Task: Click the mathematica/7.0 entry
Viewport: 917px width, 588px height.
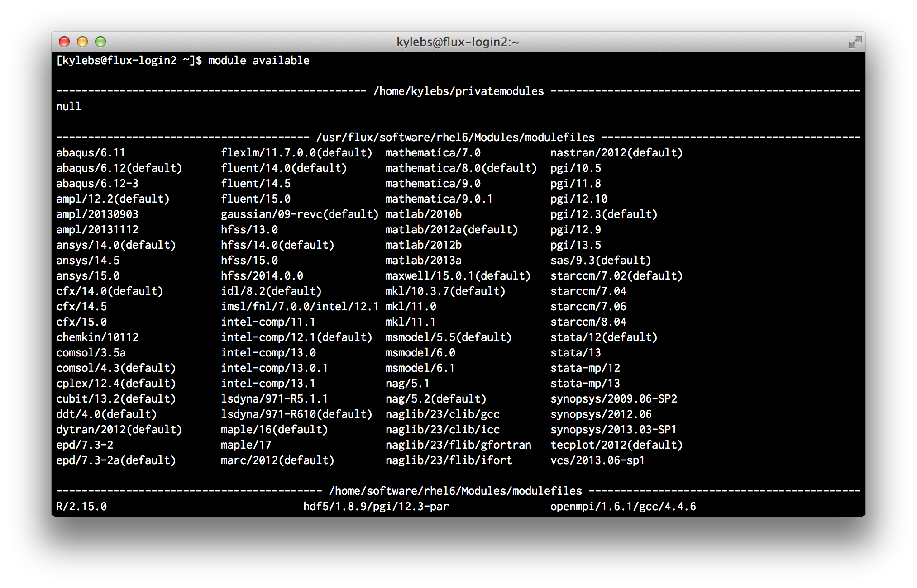Action: coord(433,152)
